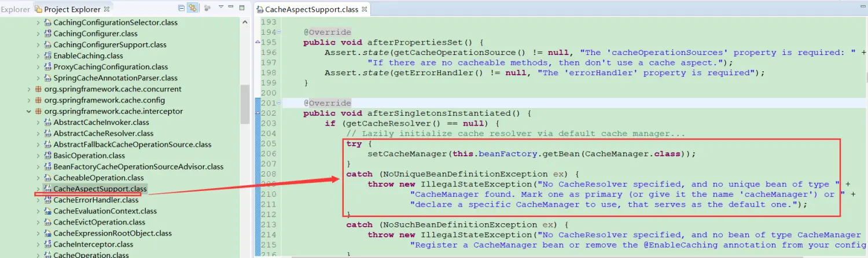Click the CachingConfigurer.class file icon

[47, 34]
